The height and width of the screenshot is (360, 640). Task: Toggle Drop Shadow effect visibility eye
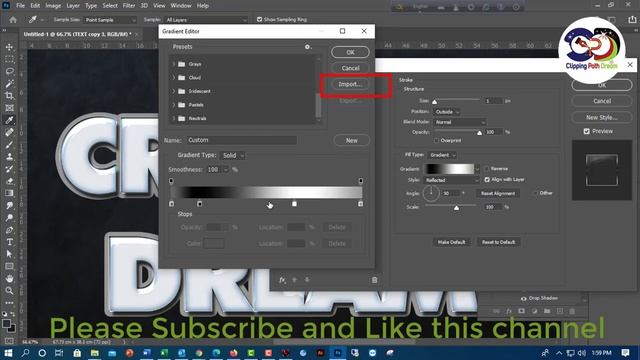[523, 298]
